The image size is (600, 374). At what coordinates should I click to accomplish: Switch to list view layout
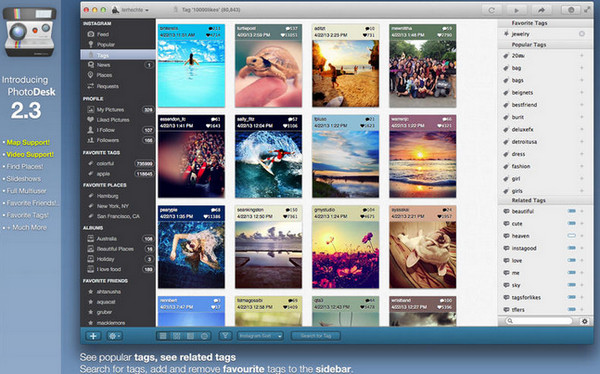(x=163, y=336)
